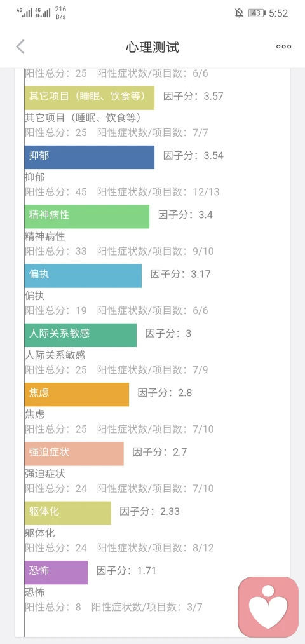
Task: Tap the 阳性总分：45 text line
Action: click(56, 192)
